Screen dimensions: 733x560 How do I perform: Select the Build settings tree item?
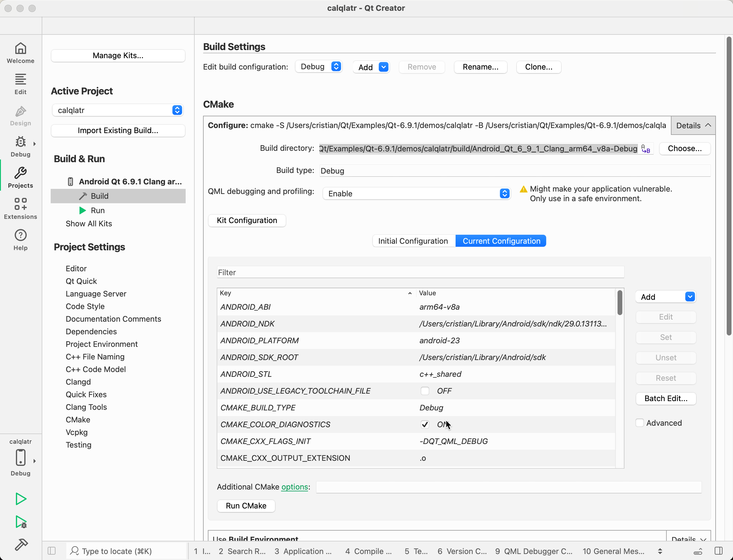(118, 196)
